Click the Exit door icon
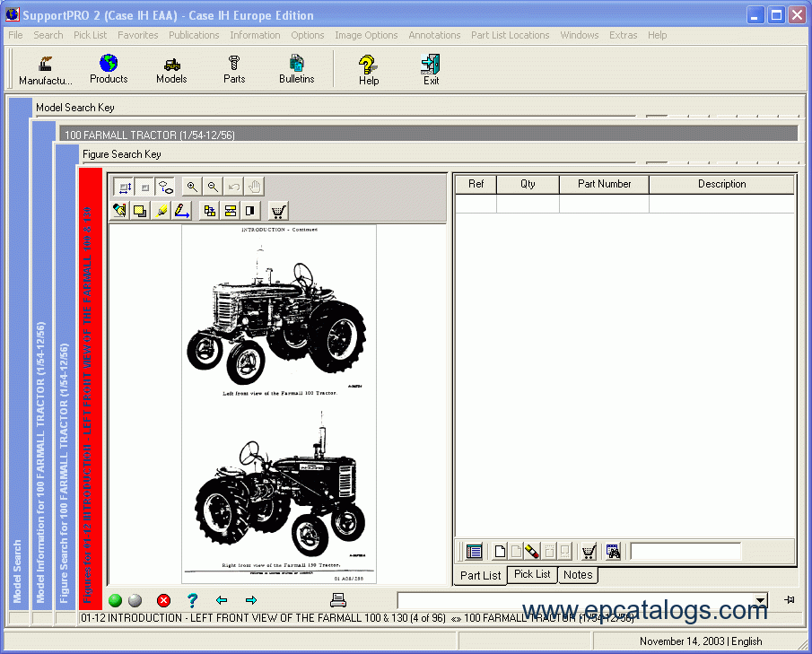The image size is (812, 654). pyautogui.click(x=431, y=70)
